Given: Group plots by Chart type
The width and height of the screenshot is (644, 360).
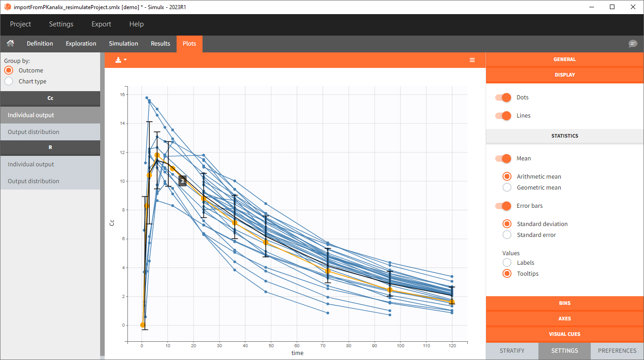Looking at the screenshot, I should pos(9,81).
